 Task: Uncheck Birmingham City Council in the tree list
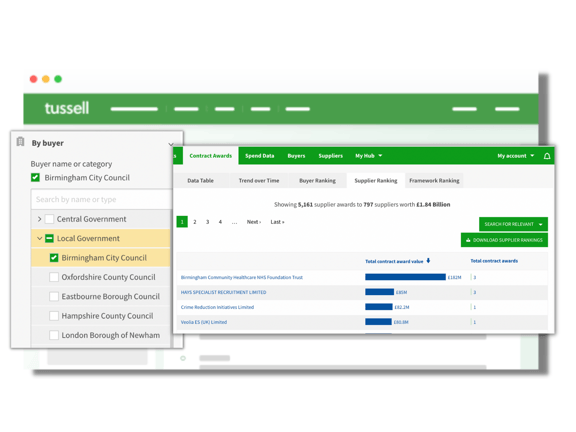coord(54,258)
